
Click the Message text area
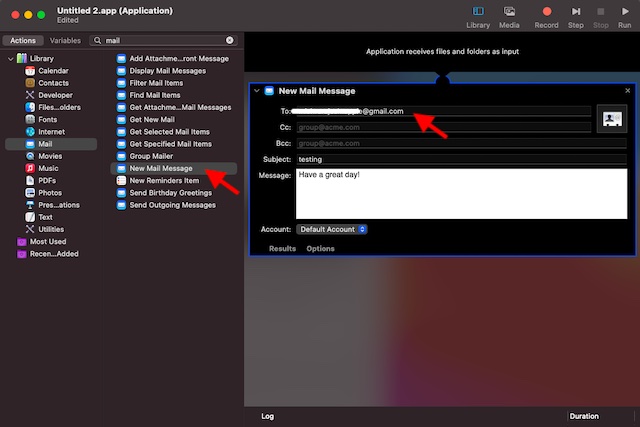[x=461, y=194]
